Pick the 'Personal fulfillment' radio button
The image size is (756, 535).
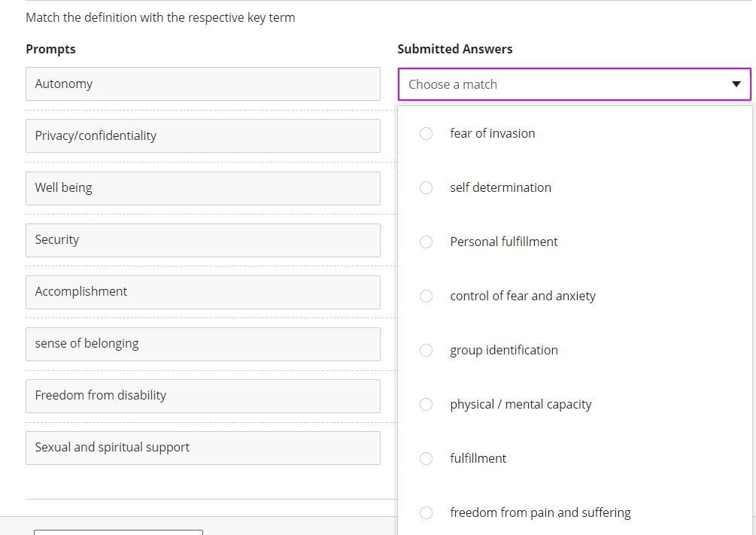[426, 242]
